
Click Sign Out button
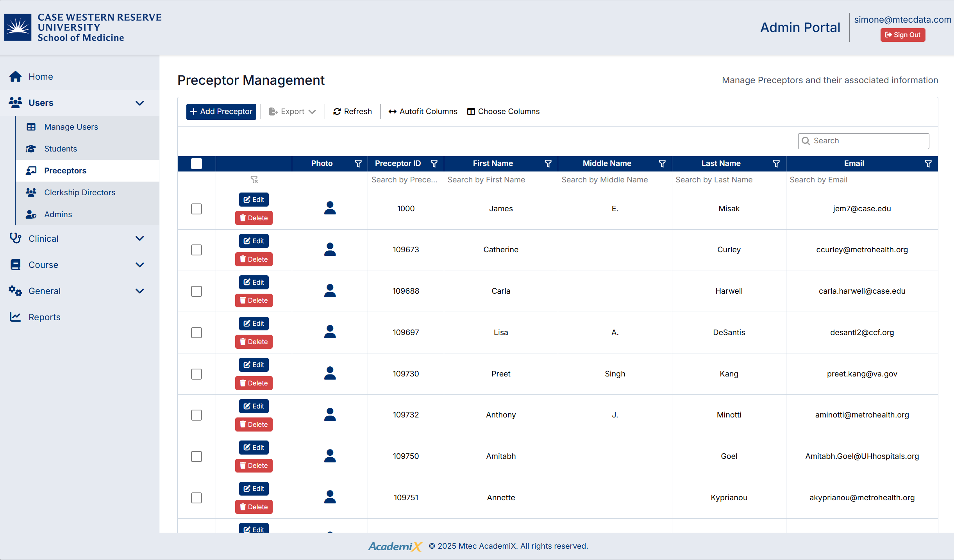[x=902, y=35]
